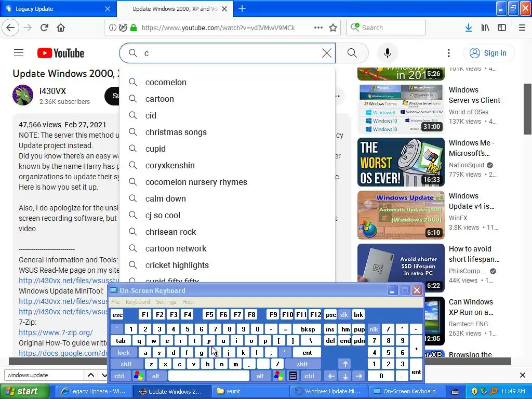Bookmark this page with the star icon

pyautogui.click(x=333, y=28)
